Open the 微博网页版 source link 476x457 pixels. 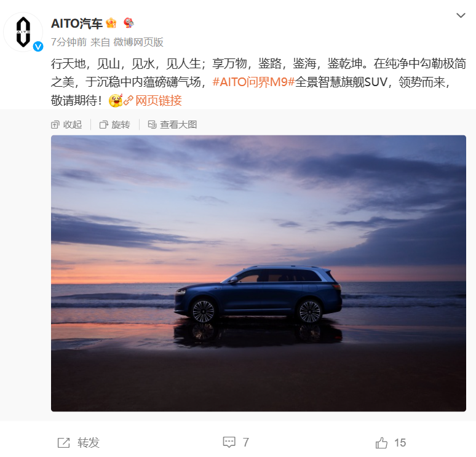tap(138, 42)
